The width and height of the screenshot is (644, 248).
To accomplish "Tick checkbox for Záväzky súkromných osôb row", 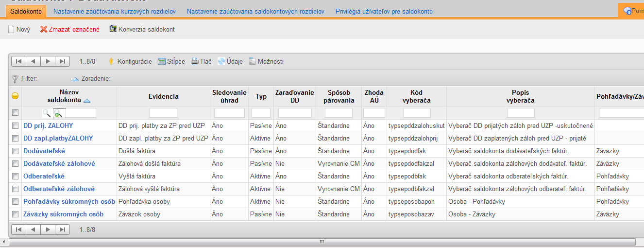I will click(x=15, y=214).
